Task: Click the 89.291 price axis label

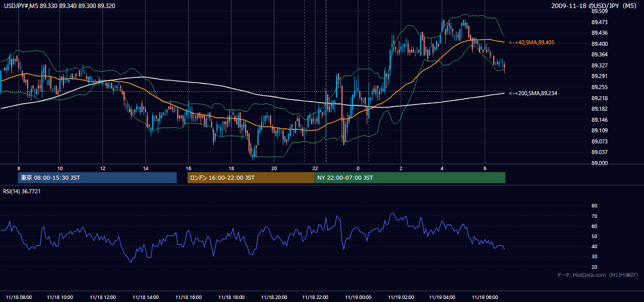Action: click(x=599, y=77)
